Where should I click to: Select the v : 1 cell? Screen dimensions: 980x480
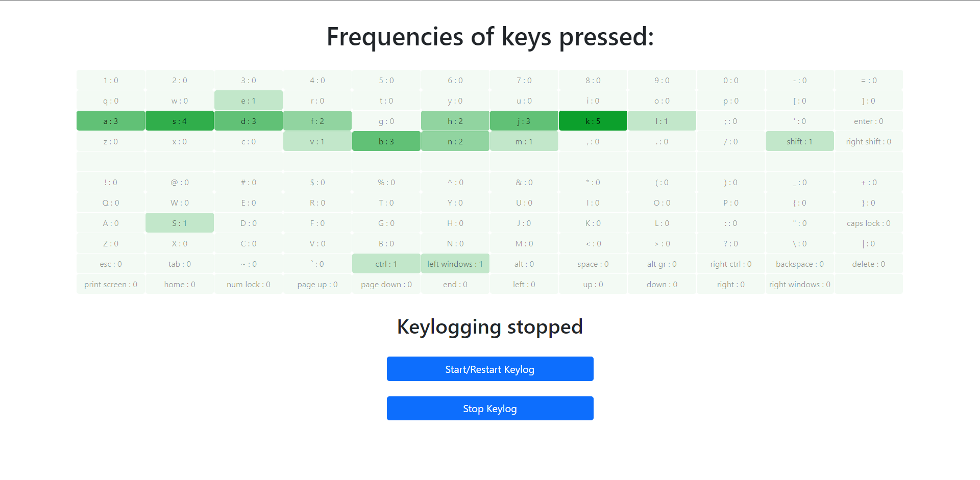[317, 141]
